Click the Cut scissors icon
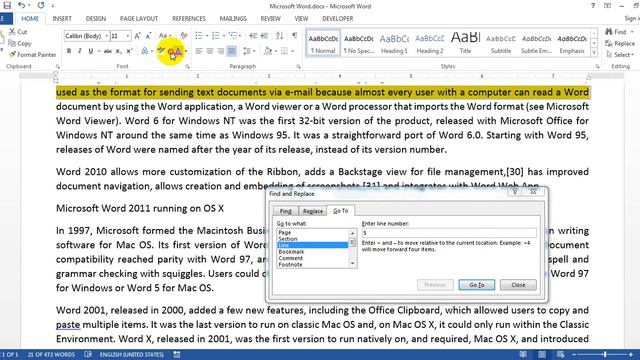This screenshot has height=360, width=640. (x=12, y=31)
